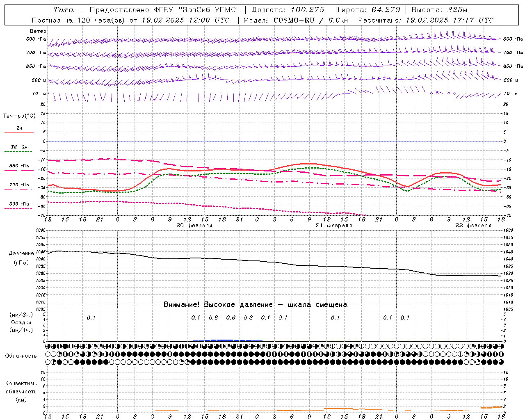Click the "21 февраля" date label
The height and width of the screenshot is (420, 525).
tap(334, 226)
